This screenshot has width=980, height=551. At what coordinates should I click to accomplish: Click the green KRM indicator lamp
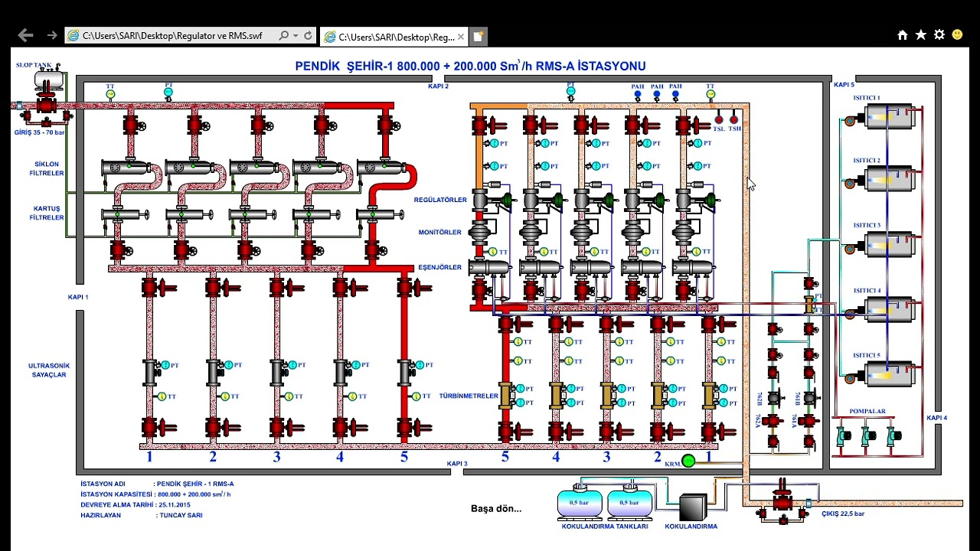688,461
